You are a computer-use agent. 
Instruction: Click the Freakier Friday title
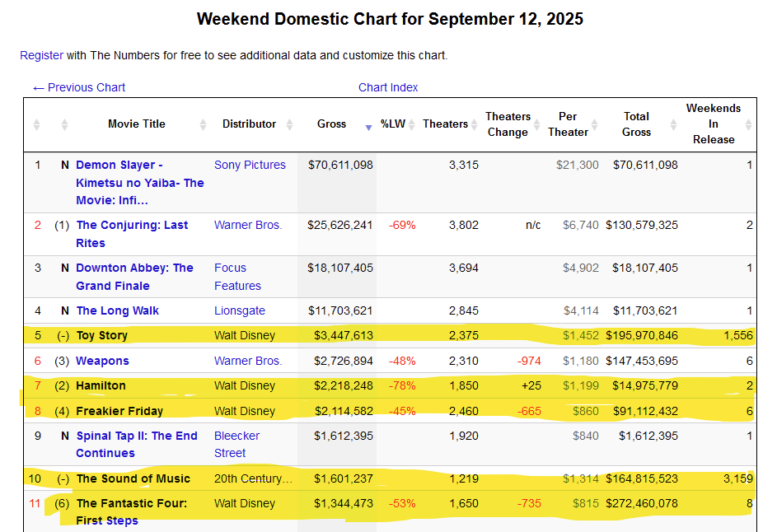pyautogui.click(x=119, y=411)
